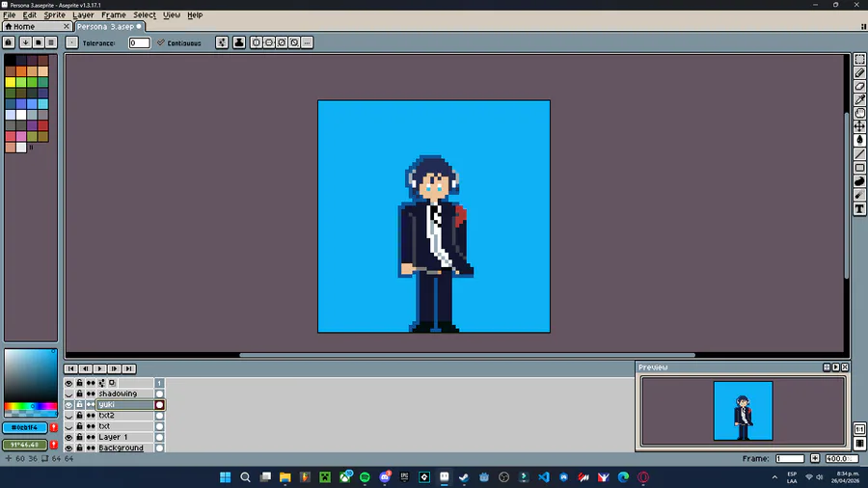Viewport: 868px width, 488px height.
Task: Choose the Move tool
Action: [859, 126]
